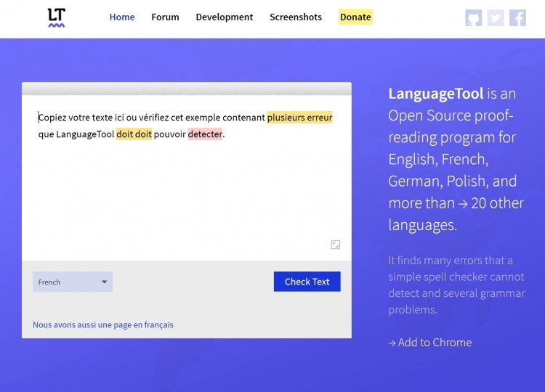Click the LT LanguageTool logo
Viewport: 545px width, 392px height.
point(56,17)
